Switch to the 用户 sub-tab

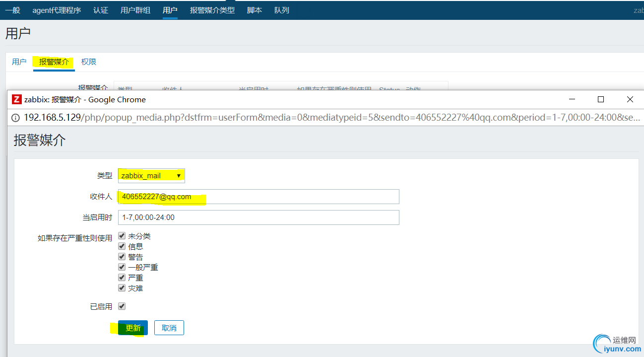click(19, 62)
